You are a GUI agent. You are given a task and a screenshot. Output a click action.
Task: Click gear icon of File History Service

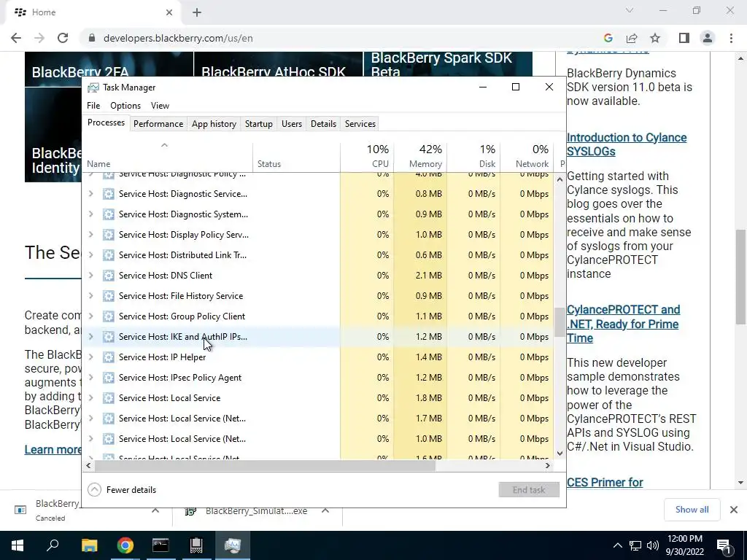point(109,296)
